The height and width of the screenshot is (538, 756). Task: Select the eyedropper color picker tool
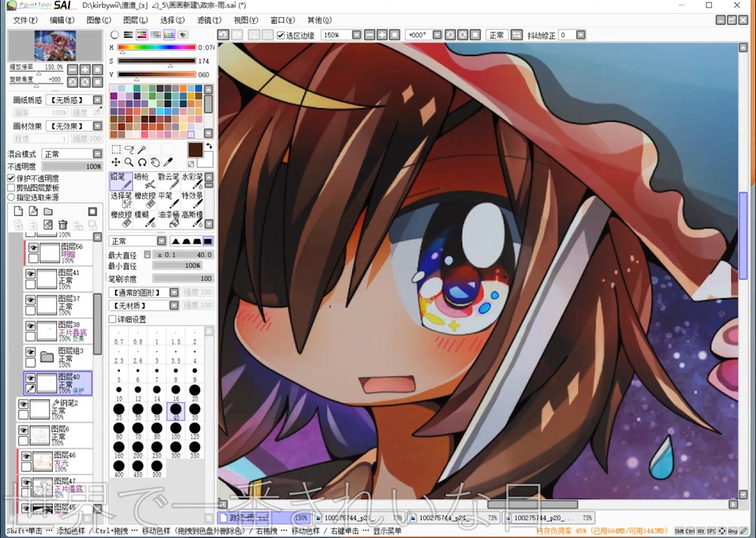click(x=168, y=162)
